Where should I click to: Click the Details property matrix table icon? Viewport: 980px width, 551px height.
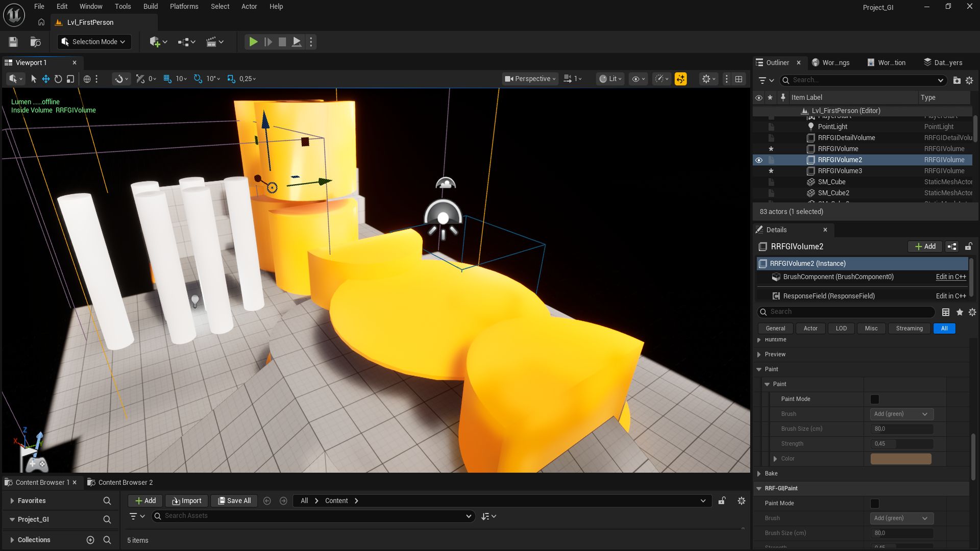pos(945,312)
